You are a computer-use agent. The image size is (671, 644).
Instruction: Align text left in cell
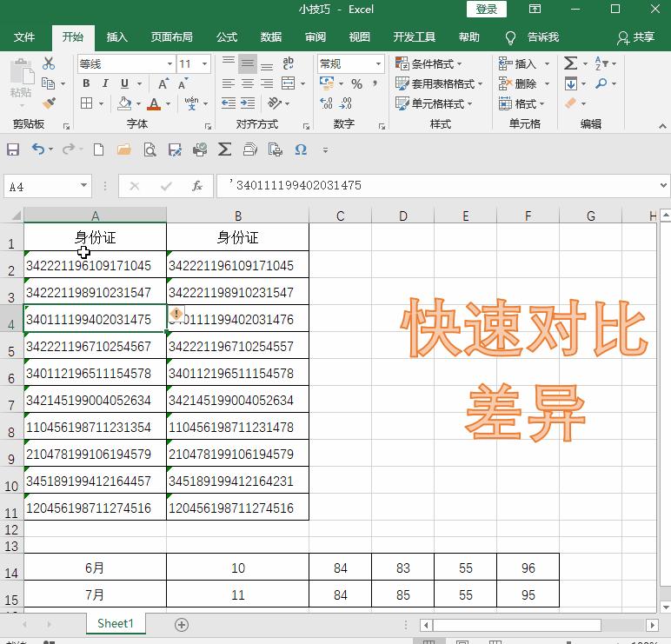click(229, 83)
